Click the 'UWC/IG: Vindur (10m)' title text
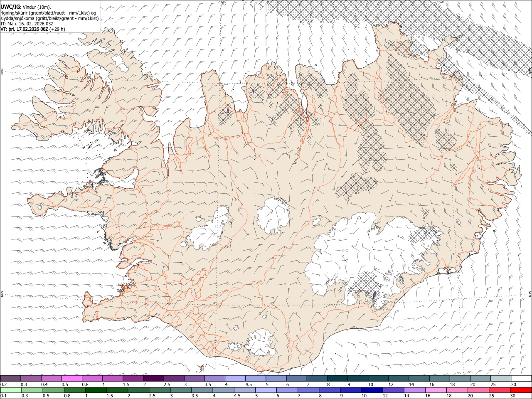 (26, 7)
